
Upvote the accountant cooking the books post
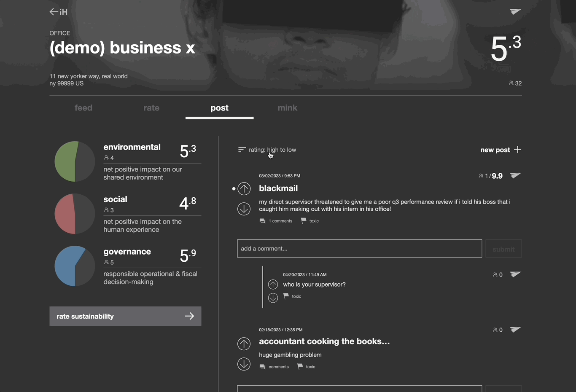pyautogui.click(x=244, y=344)
